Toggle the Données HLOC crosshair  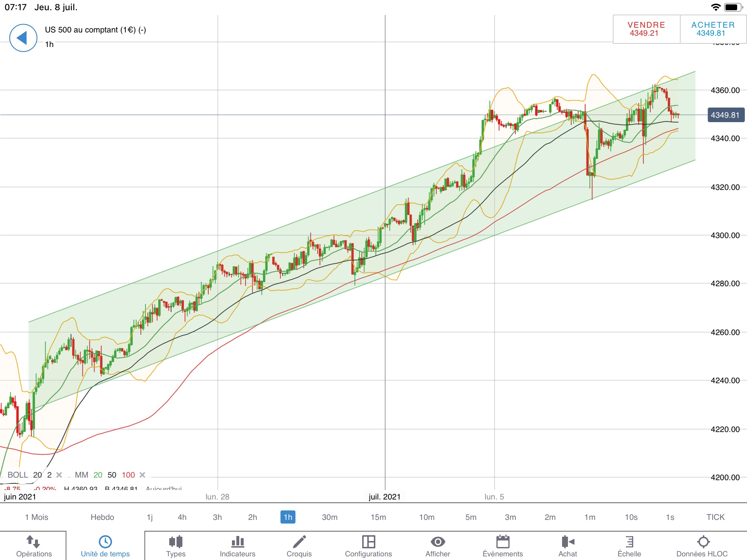click(703, 542)
